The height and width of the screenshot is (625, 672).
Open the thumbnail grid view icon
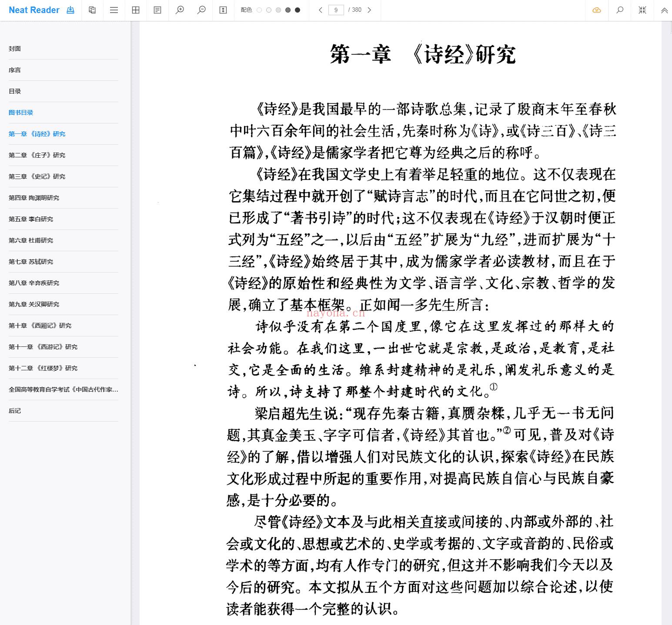[136, 10]
